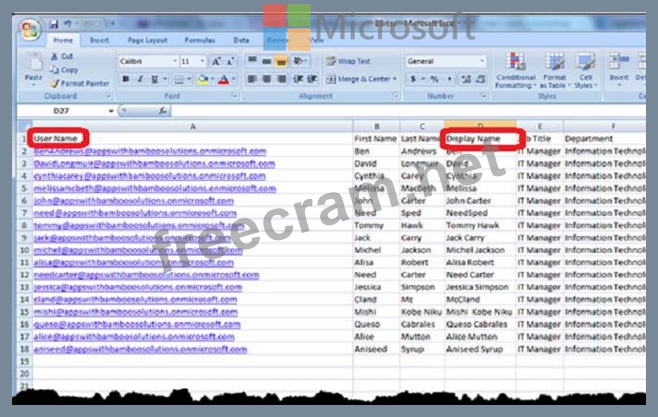Switch to the Insert tab
The height and width of the screenshot is (417, 658).
tap(99, 40)
